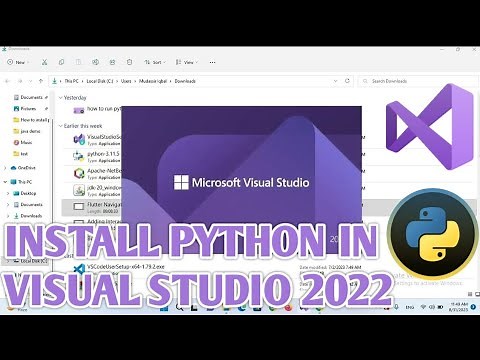Click the VS Code installer file icon

(x=79, y=269)
